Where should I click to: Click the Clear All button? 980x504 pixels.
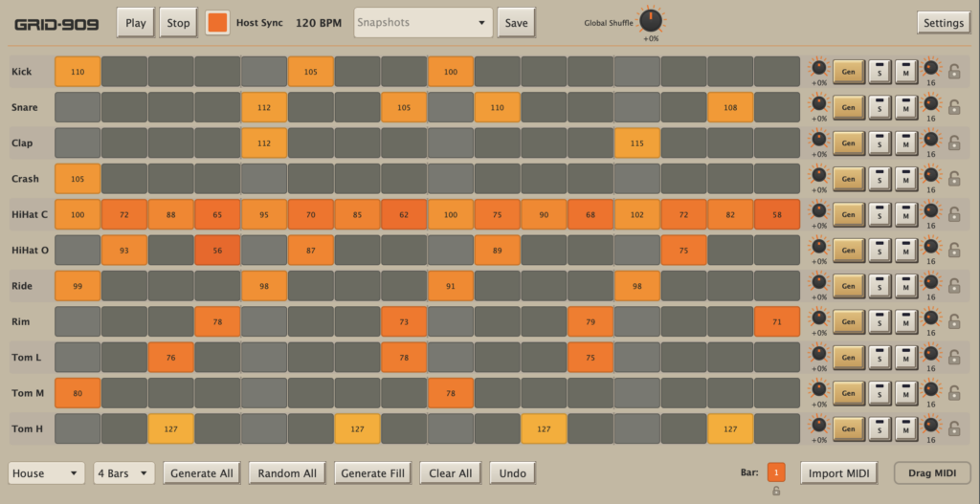[x=451, y=473]
